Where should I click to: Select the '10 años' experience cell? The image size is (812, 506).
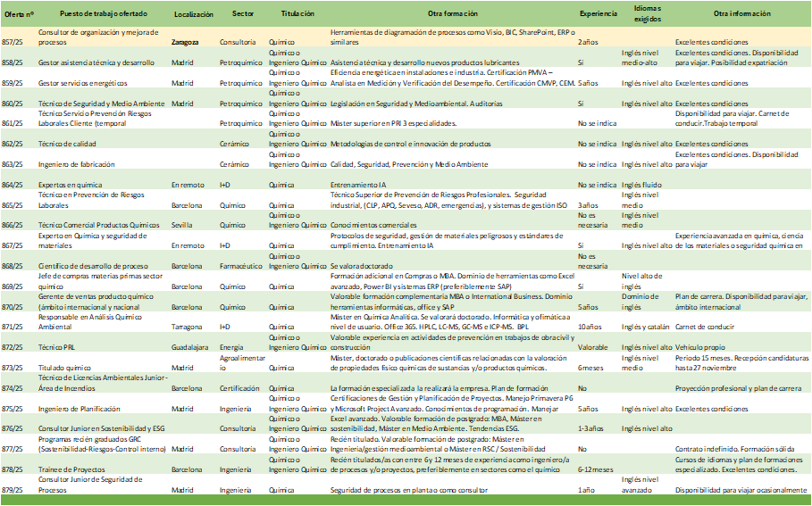point(590,328)
